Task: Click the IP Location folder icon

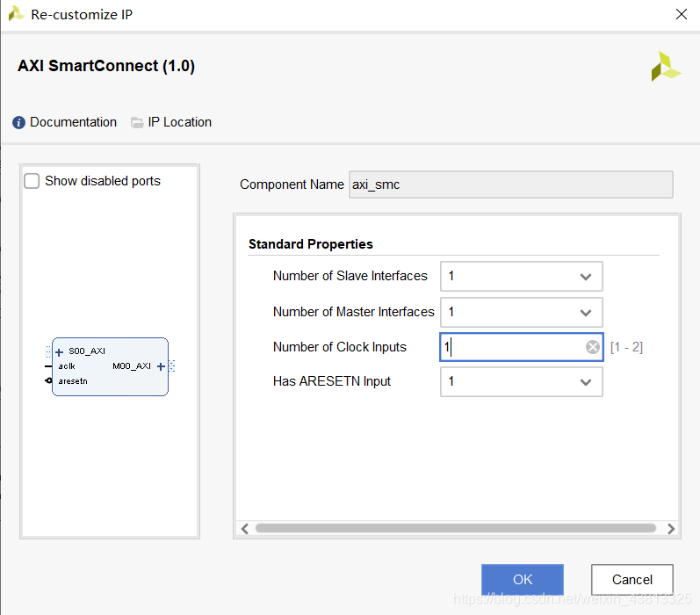Action: 137,122
